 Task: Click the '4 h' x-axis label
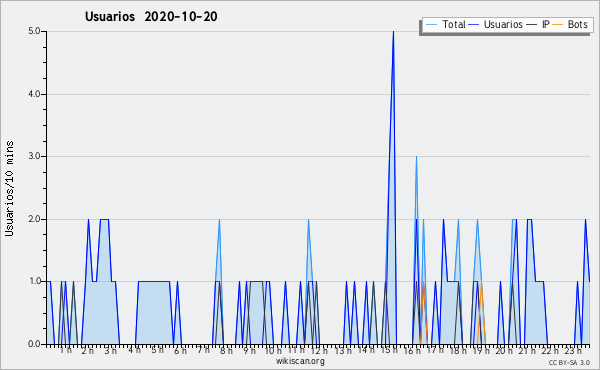134,350
